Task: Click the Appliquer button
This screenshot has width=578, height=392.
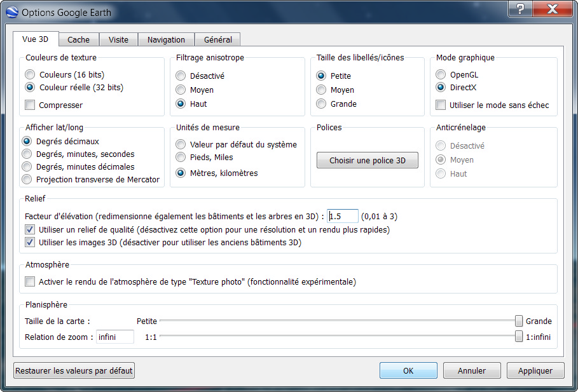Action: point(535,370)
